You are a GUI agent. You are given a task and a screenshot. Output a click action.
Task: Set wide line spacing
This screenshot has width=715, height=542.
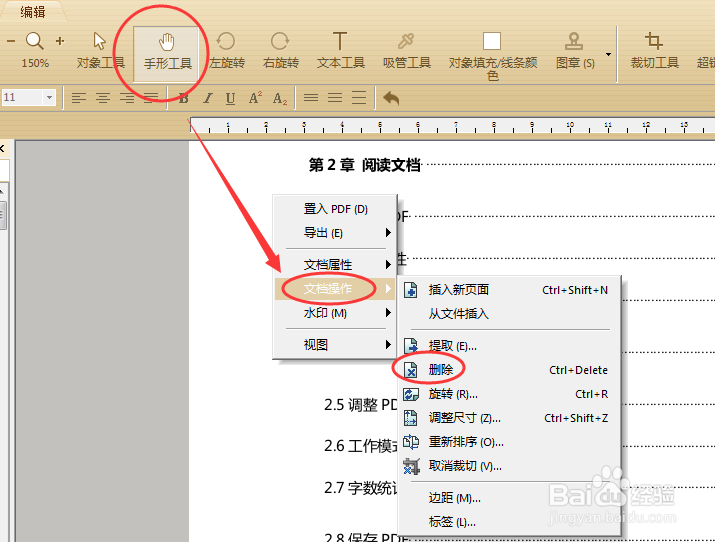tap(359, 98)
